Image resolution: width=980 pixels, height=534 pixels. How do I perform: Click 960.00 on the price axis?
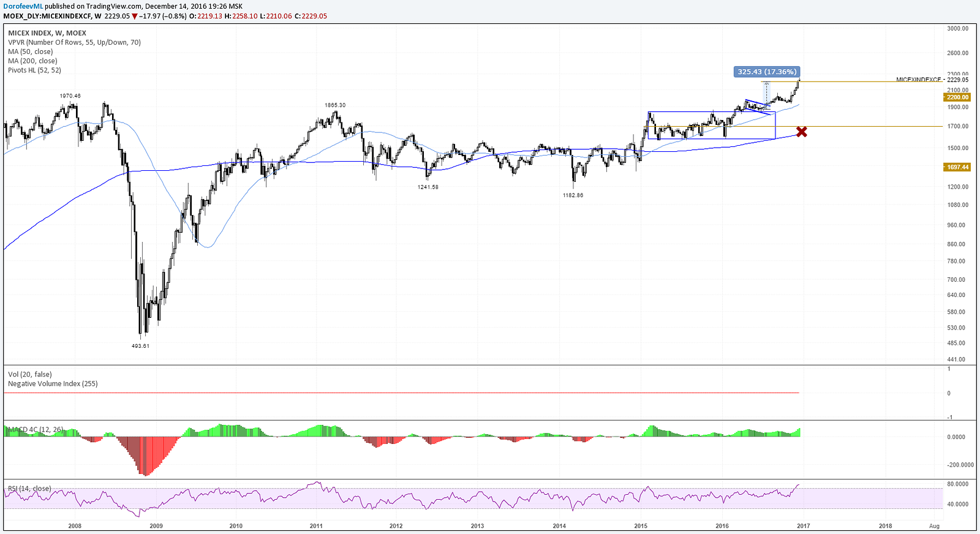click(x=956, y=225)
